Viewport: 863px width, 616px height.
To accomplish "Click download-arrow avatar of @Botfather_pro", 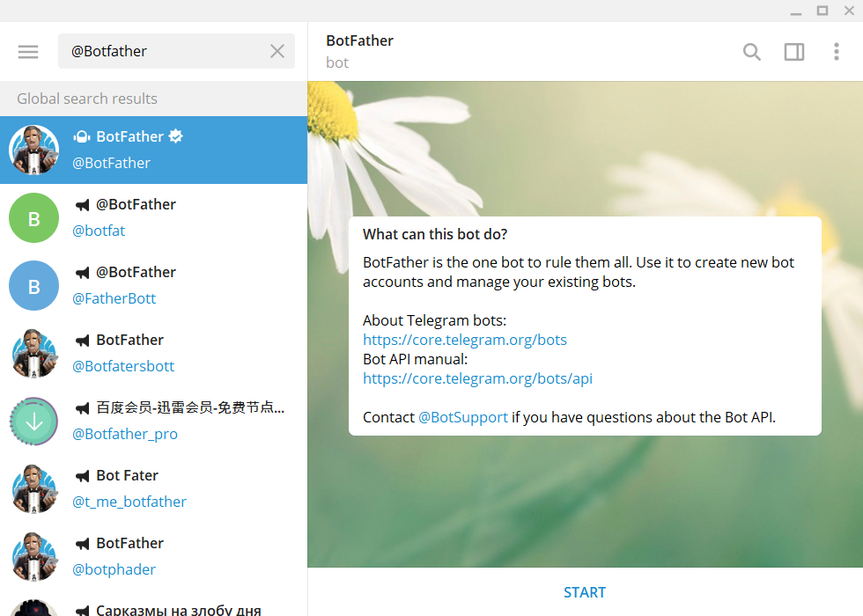I will tap(34, 422).
